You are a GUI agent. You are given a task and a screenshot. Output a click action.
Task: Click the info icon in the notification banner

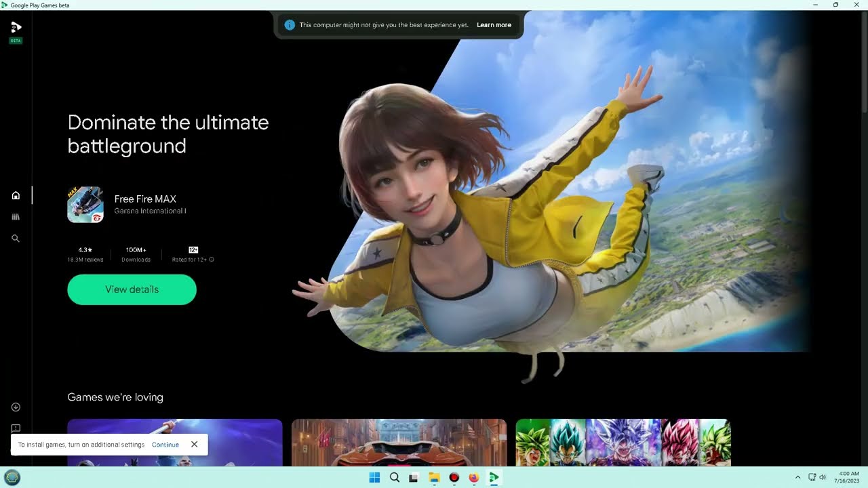290,25
